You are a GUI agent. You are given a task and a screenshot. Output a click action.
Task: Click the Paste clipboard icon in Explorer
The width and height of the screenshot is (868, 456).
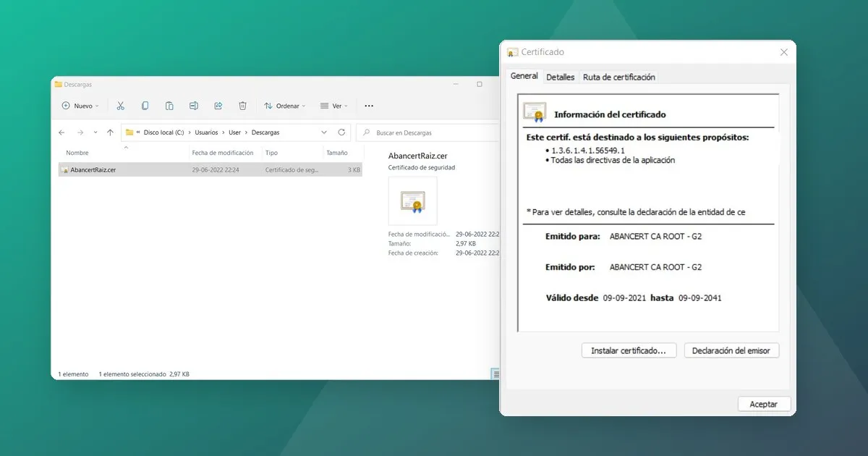169,106
